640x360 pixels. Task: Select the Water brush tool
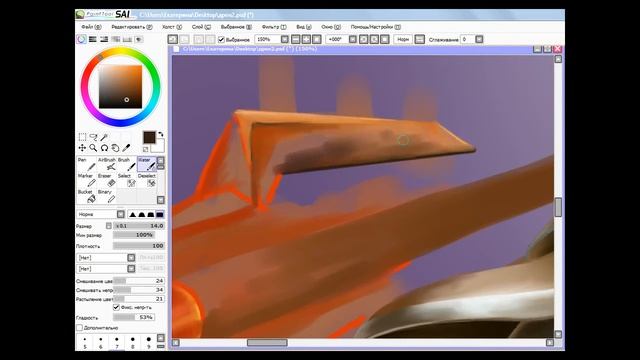(147, 164)
